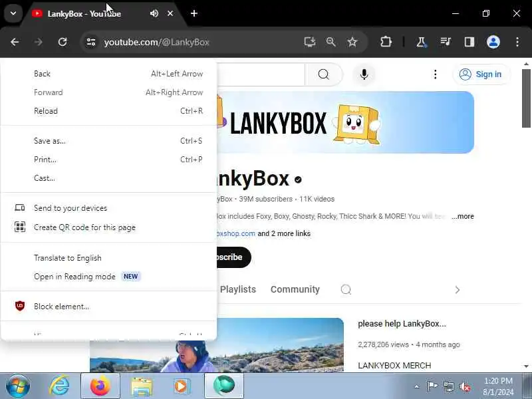The height and width of the screenshot is (399, 532).
Task: Click the YouTube search magnifier button
Action: [x=324, y=74]
